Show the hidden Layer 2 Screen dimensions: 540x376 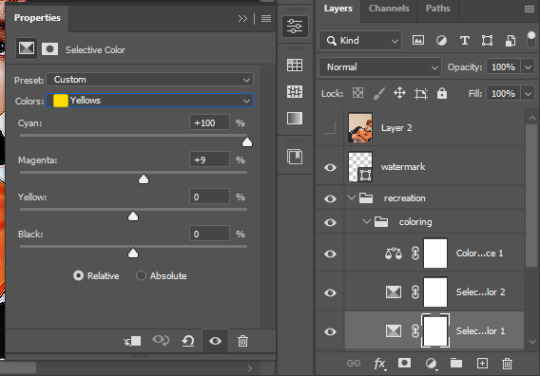point(330,128)
